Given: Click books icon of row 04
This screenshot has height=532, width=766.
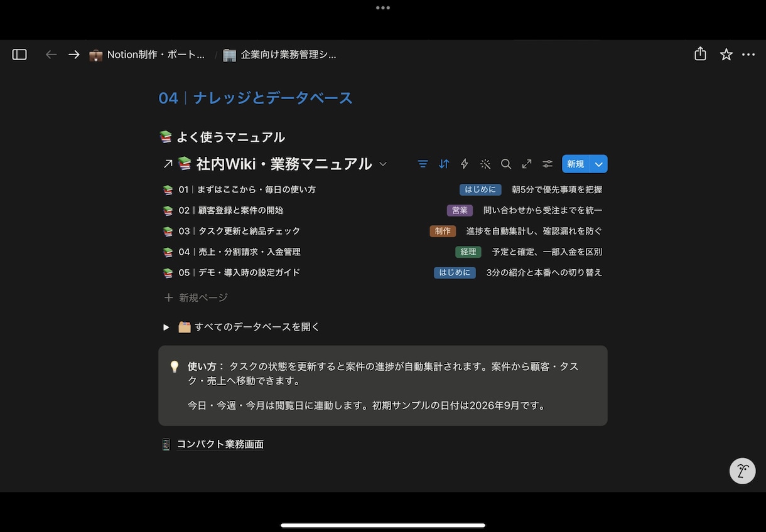Looking at the screenshot, I should point(168,252).
